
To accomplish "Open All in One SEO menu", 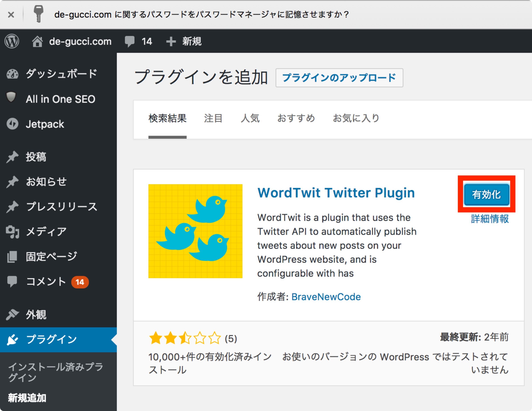I will click(60, 99).
